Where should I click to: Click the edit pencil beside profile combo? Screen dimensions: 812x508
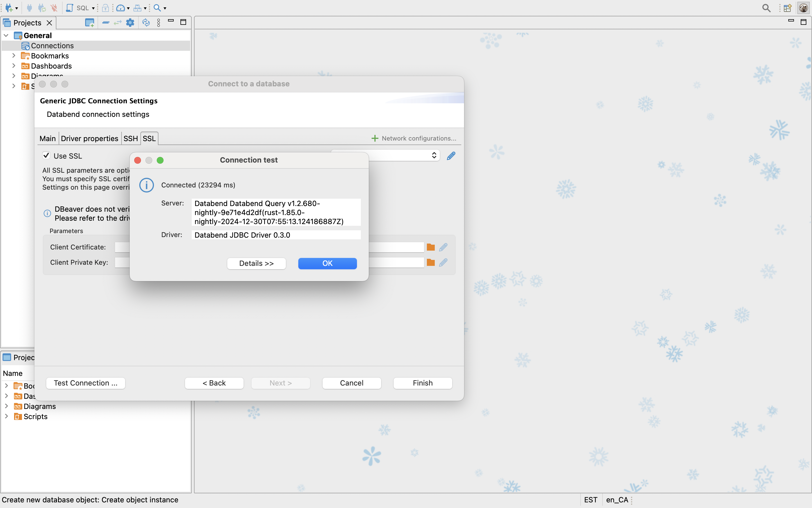451,156
